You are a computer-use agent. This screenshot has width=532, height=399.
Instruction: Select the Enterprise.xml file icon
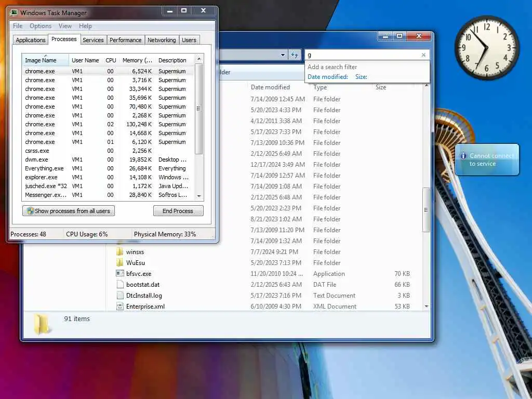[x=119, y=306]
